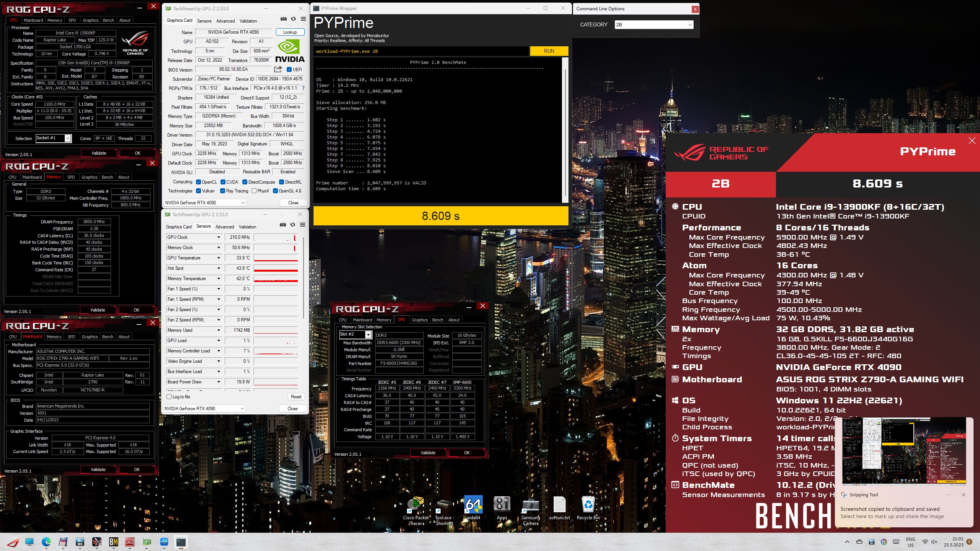Expand the GPU Clock sensor dropdown arrow
The height and width of the screenshot is (551, 980).
point(219,237)
